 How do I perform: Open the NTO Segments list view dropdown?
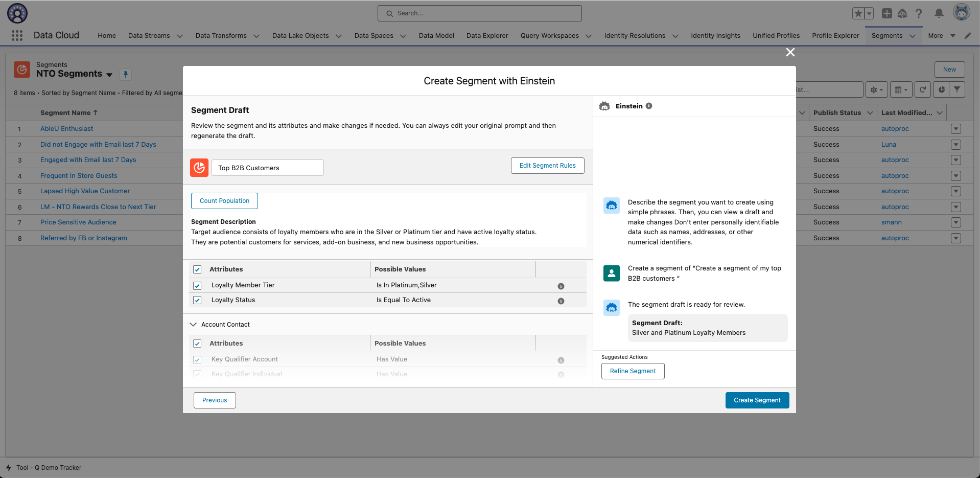coord(109,75)
